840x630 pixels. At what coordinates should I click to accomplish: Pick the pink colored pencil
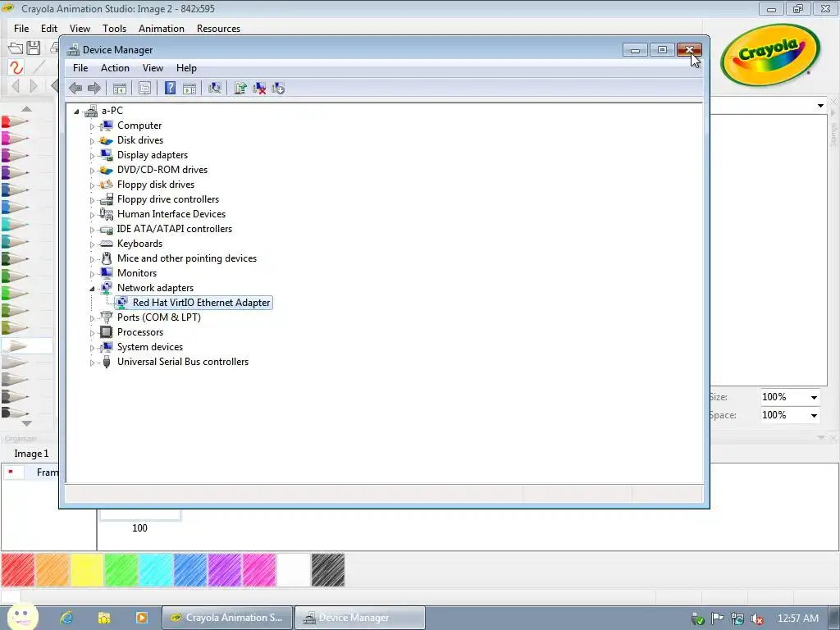(x=15, y=139)
